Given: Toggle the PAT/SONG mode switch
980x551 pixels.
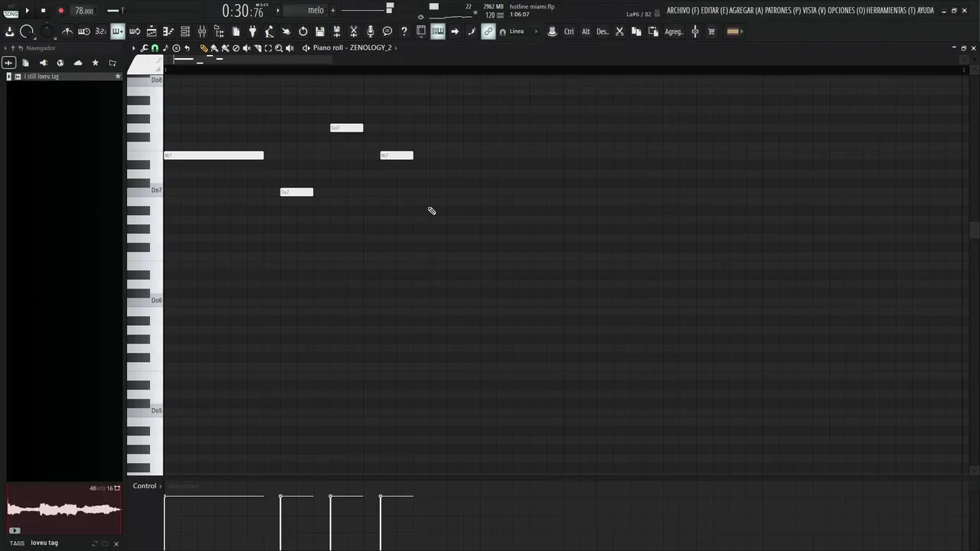Looking at the screenshot, I should tap(11, 11).
